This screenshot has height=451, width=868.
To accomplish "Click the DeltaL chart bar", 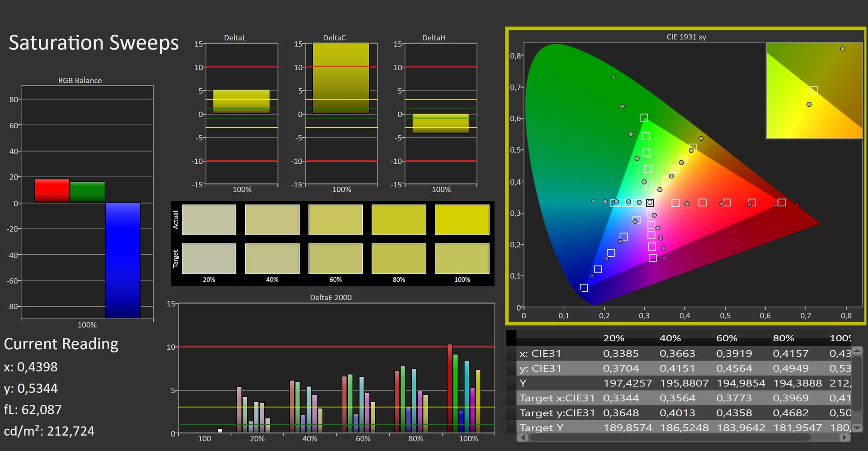I will click(241, 101).
